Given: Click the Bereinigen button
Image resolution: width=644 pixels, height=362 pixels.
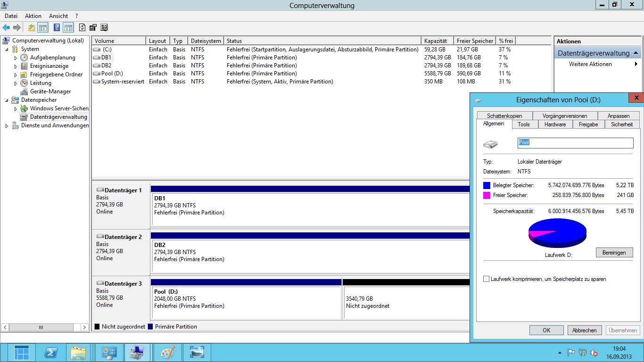Looking at the screenshot, I should (x=614, y=253).
